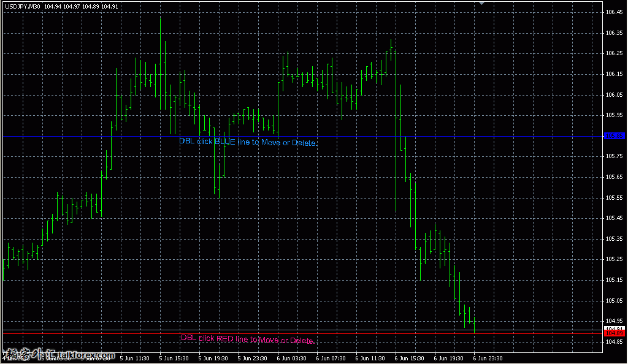Screen dimensions: 628x364
Task: Click the 104.95 price axis label
Action: (614, 321)
